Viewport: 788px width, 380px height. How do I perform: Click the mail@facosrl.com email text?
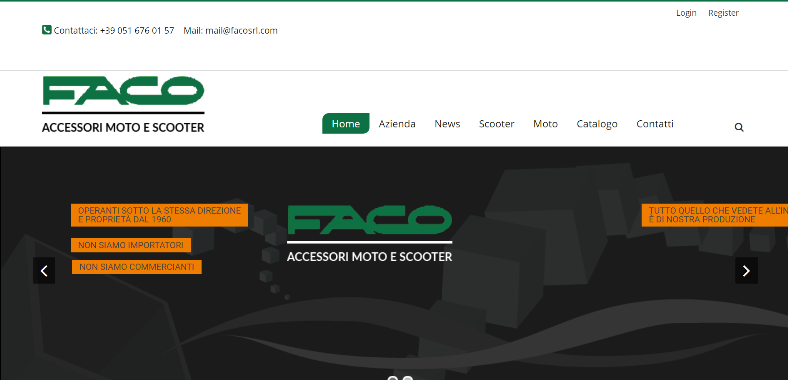241,30
